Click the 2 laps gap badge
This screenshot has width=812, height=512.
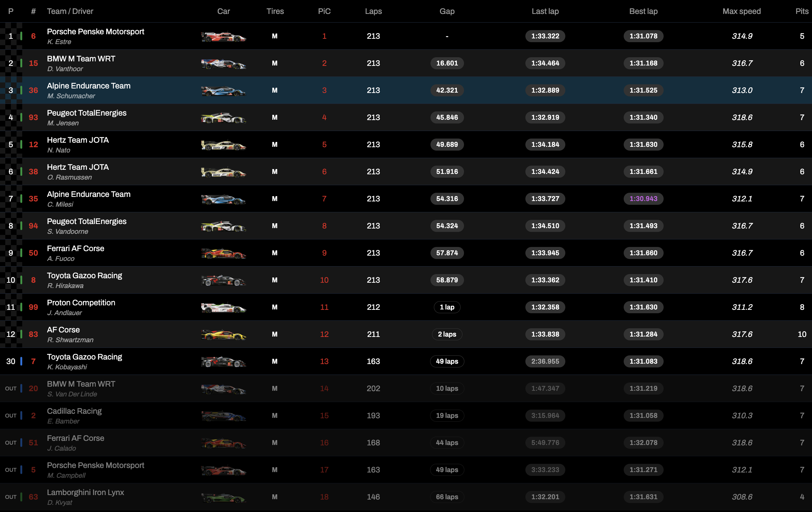coord(447,334)
